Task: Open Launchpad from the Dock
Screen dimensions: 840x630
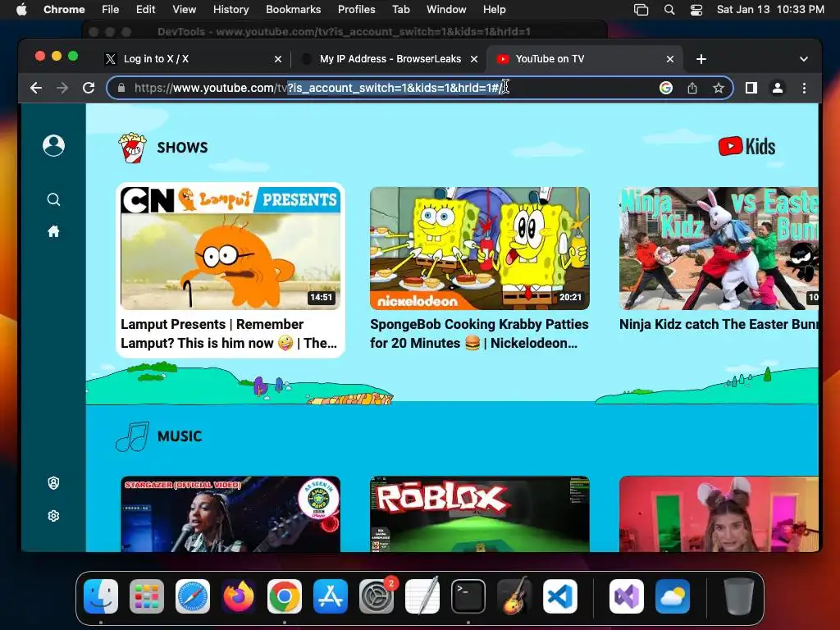Action: click(147, 596)
